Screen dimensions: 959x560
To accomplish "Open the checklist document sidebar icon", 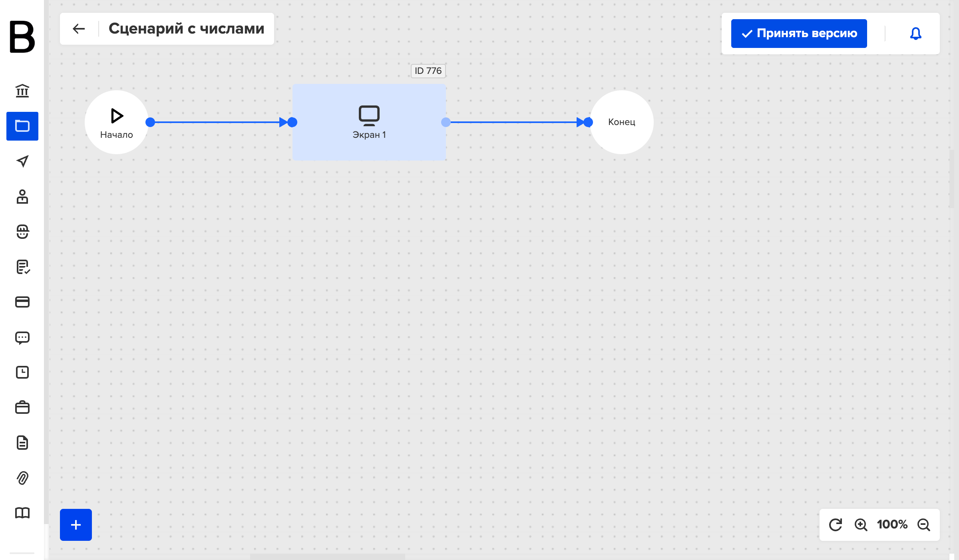I will click(x=23, y=267).
